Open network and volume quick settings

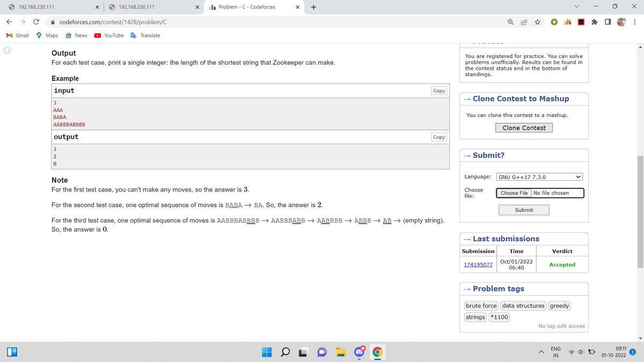[582, 352]
